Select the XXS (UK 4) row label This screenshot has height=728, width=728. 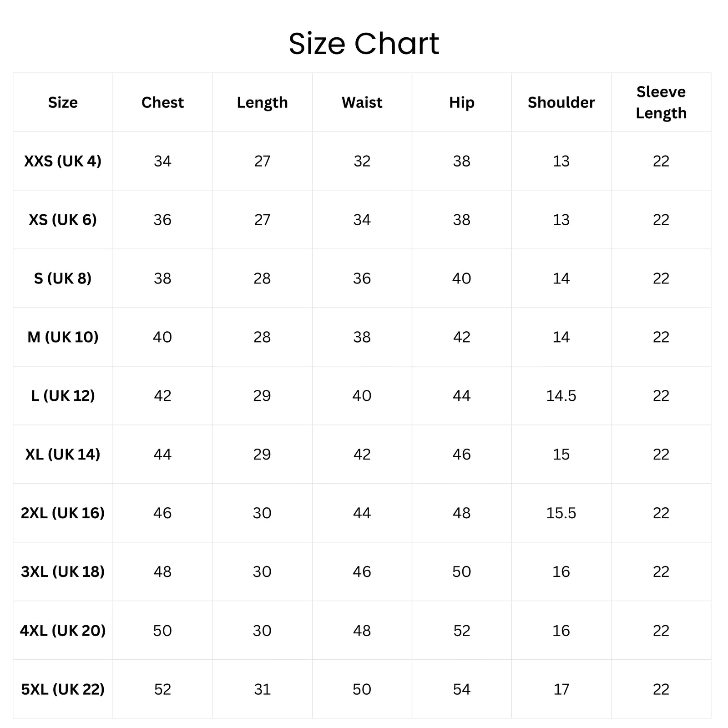pos(63,161)
